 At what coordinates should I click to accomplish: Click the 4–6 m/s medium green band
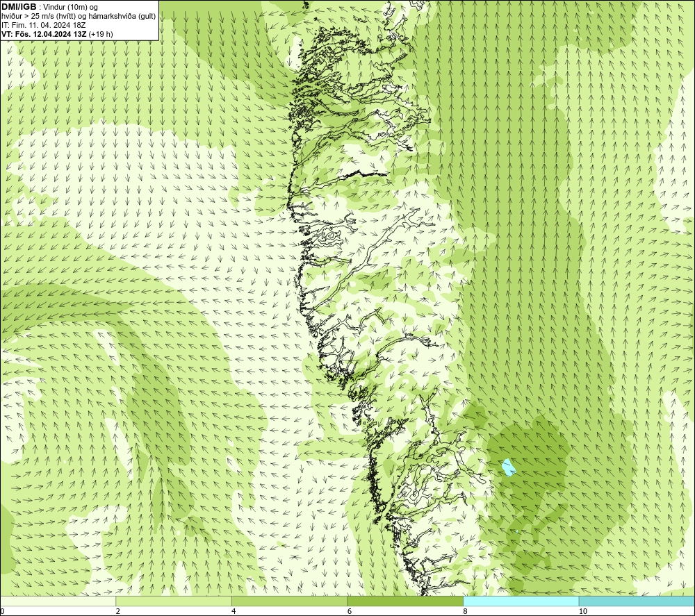point(289,601)
